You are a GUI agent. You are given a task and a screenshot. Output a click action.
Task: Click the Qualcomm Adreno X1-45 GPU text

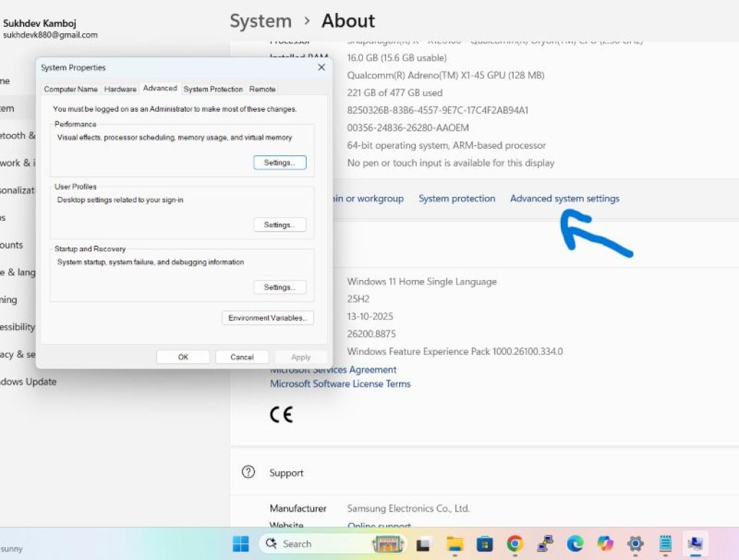coord(445,75)
